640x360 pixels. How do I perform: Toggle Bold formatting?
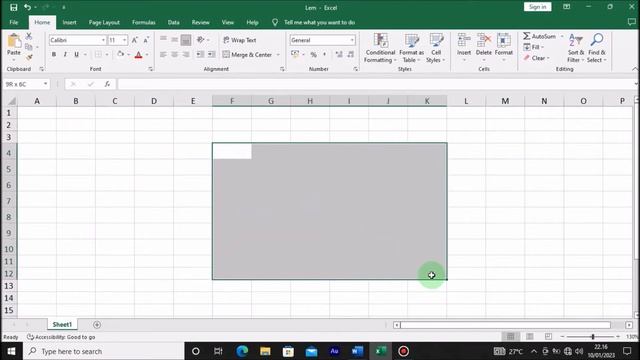coord(53,54)
